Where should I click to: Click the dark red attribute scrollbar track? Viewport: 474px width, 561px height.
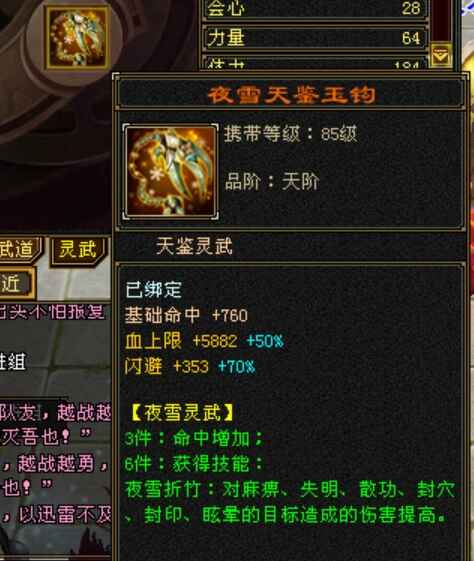coord(441,20)
